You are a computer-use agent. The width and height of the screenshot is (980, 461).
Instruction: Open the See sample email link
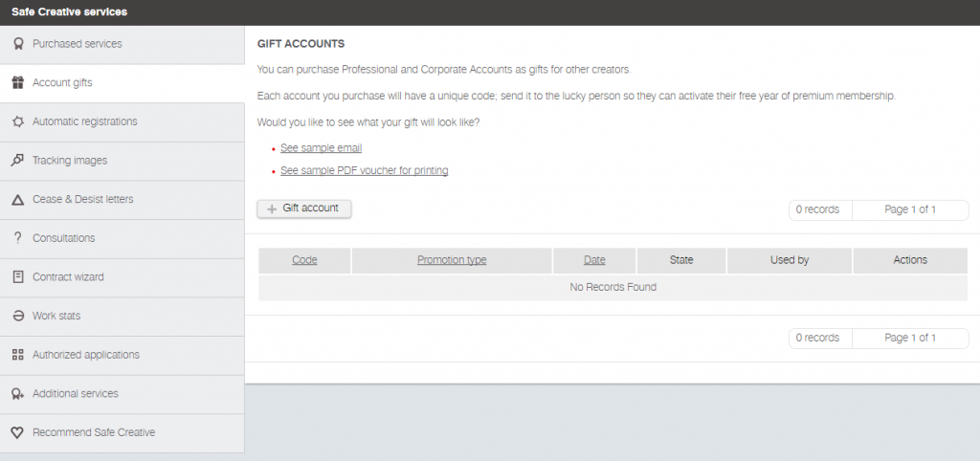point(321,148)
